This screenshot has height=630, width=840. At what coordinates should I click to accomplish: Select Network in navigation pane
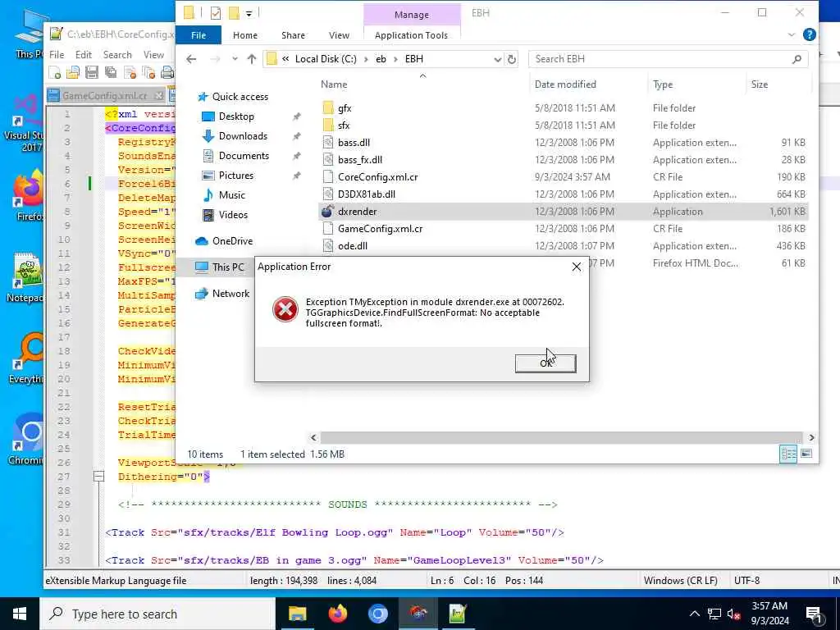(x=231, y=294)
